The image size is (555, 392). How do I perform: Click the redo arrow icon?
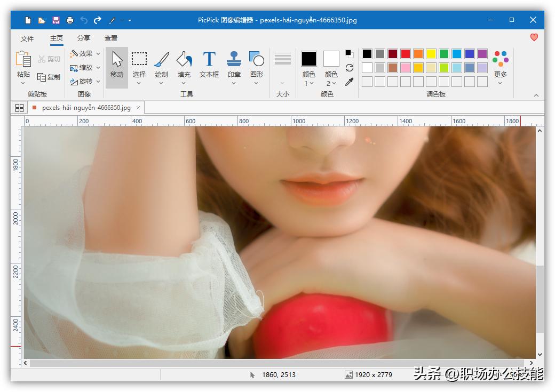[98, 20]
